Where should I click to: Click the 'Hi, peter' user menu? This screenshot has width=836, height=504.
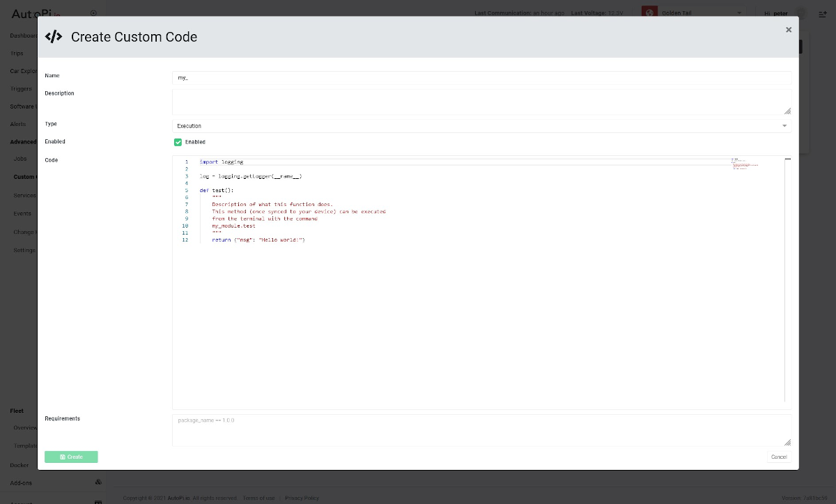point(775,13)
